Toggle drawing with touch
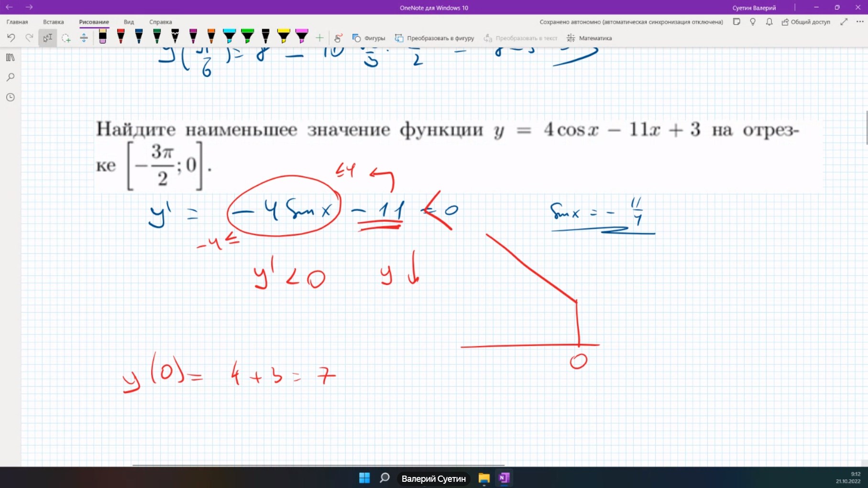This screenshot has height=488, width=868. [x=338, y=38]
